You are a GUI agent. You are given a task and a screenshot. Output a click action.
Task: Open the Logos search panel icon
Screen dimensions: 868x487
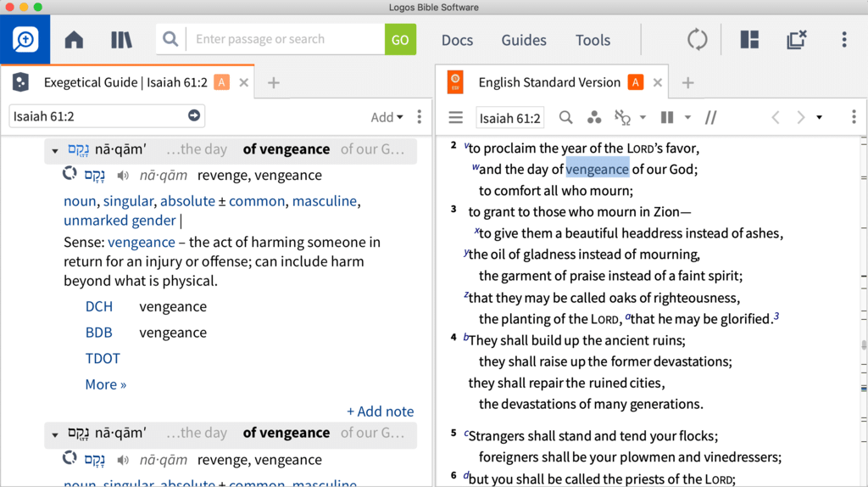tap(25, 39)
